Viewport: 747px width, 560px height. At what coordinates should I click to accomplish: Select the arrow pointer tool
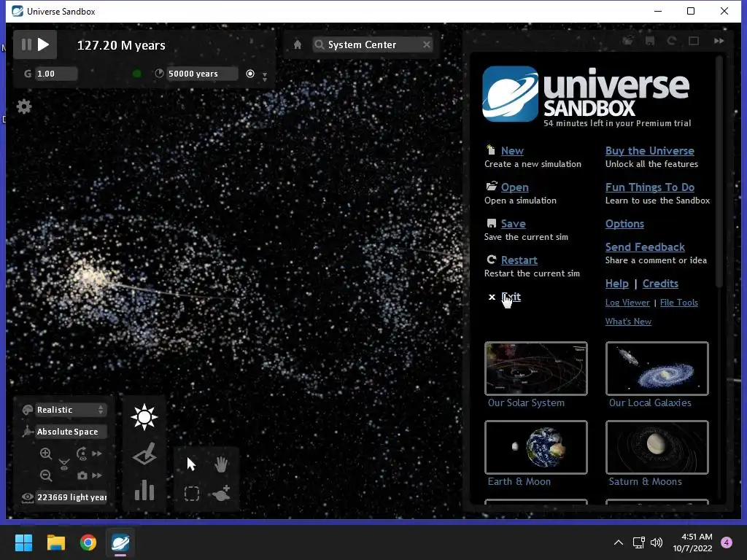(x=191, y=464)
